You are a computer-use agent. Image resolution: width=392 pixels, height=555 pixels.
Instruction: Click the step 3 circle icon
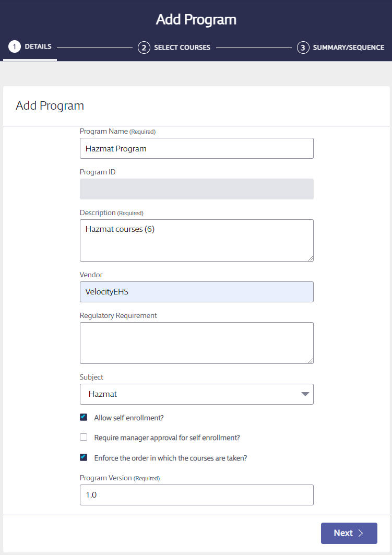tap(303, 48)
